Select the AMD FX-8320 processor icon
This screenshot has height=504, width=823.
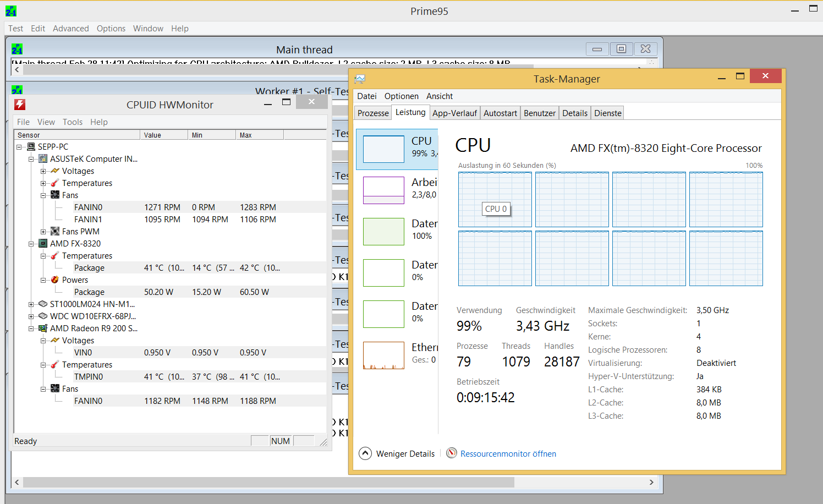pyautogui.click(x=43, y=244)
